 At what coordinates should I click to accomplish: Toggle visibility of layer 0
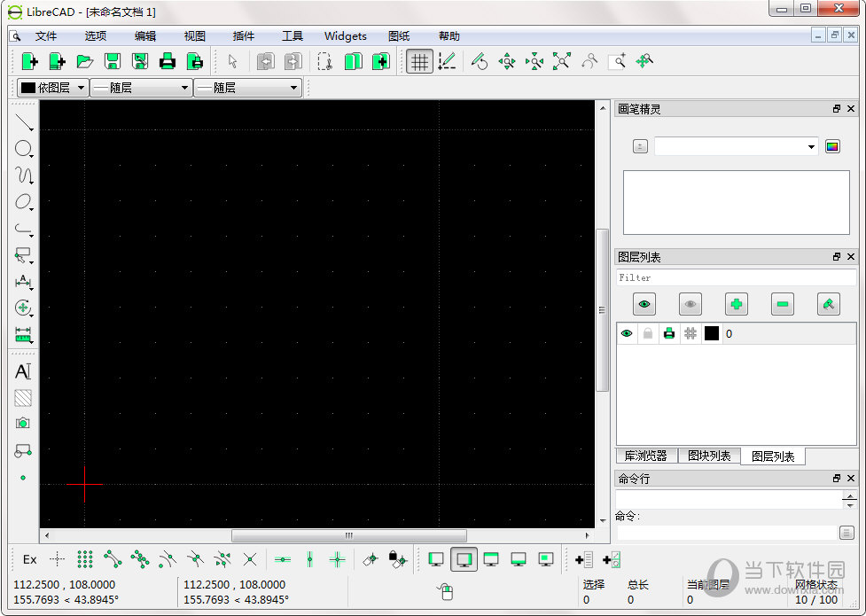tap(627, 333)
